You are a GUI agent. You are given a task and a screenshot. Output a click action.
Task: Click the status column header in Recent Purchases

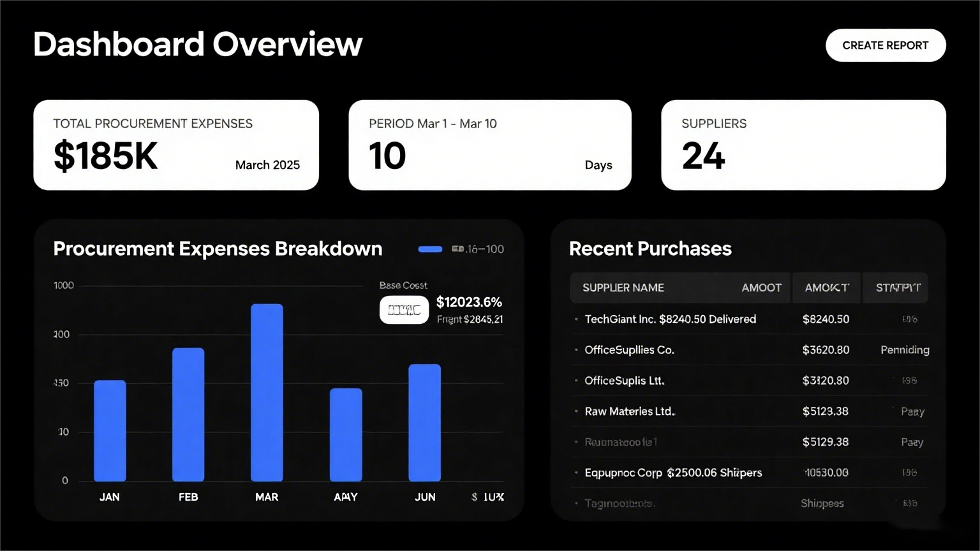[x=898, y=288]
